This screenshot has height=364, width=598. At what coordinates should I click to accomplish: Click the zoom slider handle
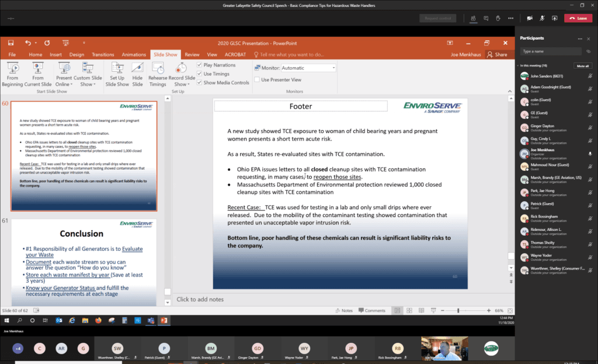pyautogui.click(x=458, y=310)
